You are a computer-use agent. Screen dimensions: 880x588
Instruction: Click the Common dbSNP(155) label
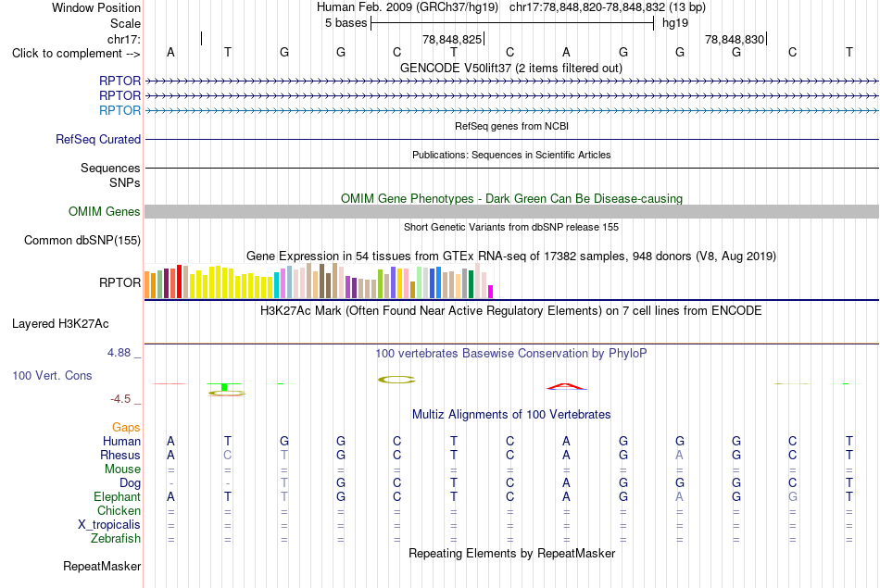coord(82,240)
